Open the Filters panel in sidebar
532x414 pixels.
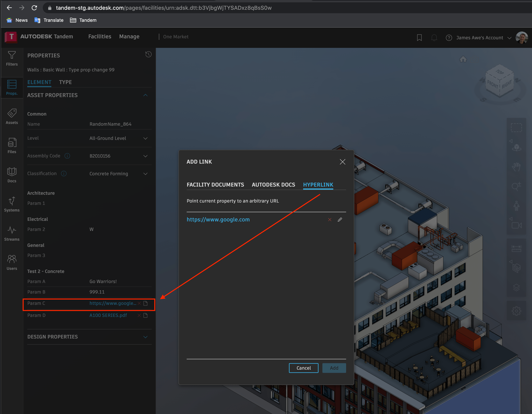click(x=12, y=59)
